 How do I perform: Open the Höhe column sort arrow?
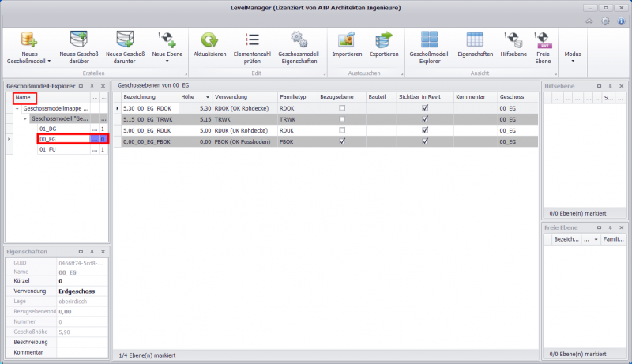(208, 97)
